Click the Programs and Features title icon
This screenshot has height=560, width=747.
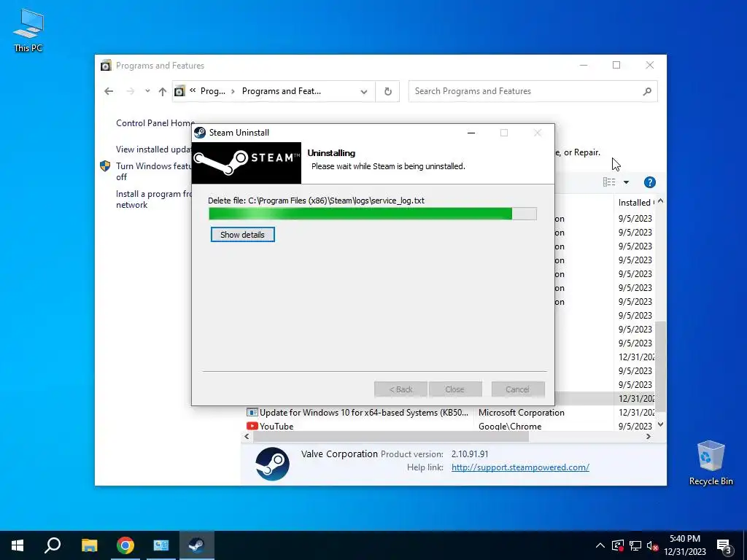pos(106,65)
